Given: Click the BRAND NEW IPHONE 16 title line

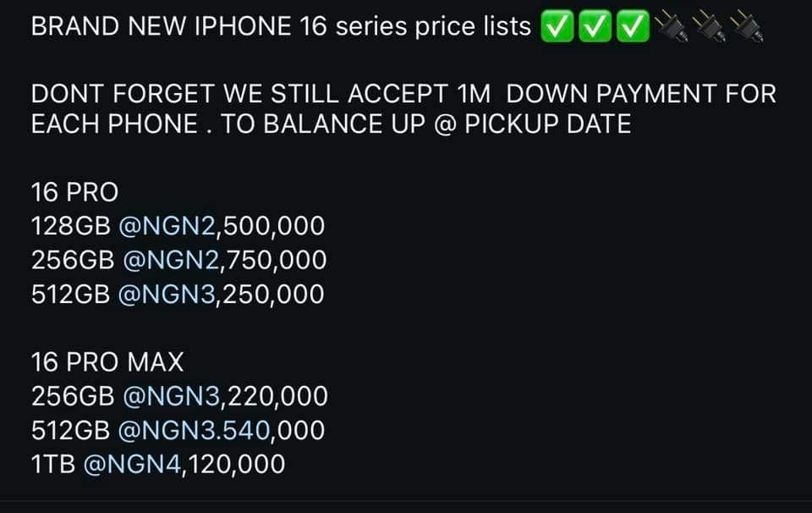Looking at the screenshot, I should pyautogui.click(x=281, y=26).
